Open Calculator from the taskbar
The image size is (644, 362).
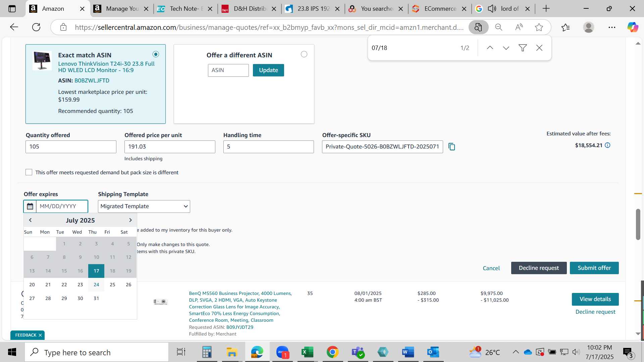(207, 352)
